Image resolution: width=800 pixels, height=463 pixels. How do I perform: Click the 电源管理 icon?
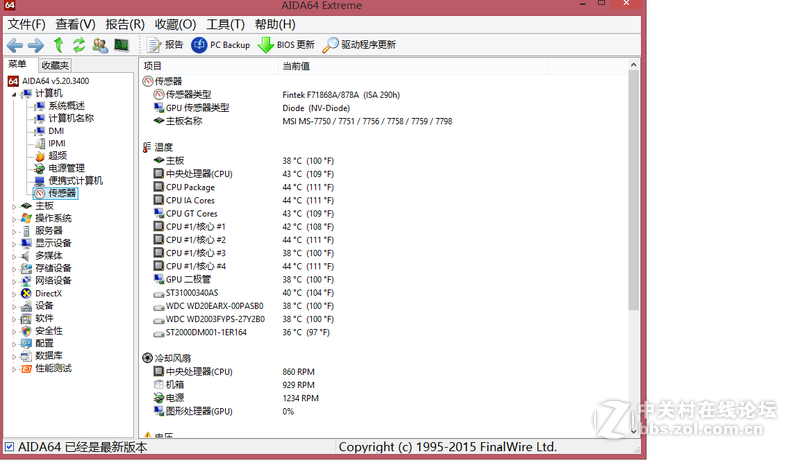tap(40, 168)
